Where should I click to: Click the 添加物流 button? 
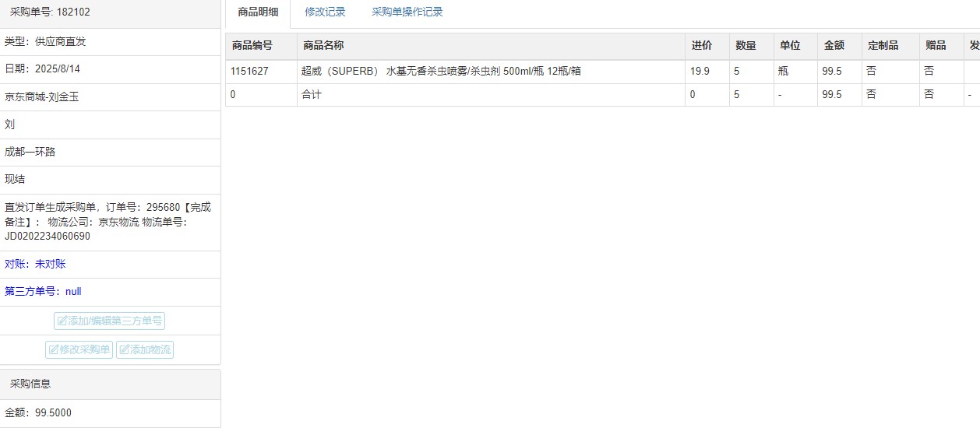point(145,349)
